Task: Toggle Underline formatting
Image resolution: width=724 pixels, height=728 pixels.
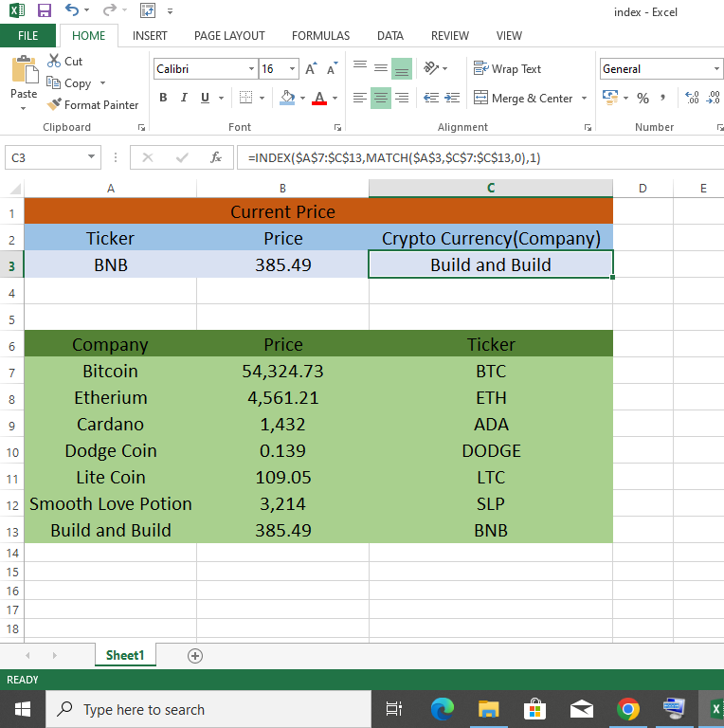Action: [205, 98]
